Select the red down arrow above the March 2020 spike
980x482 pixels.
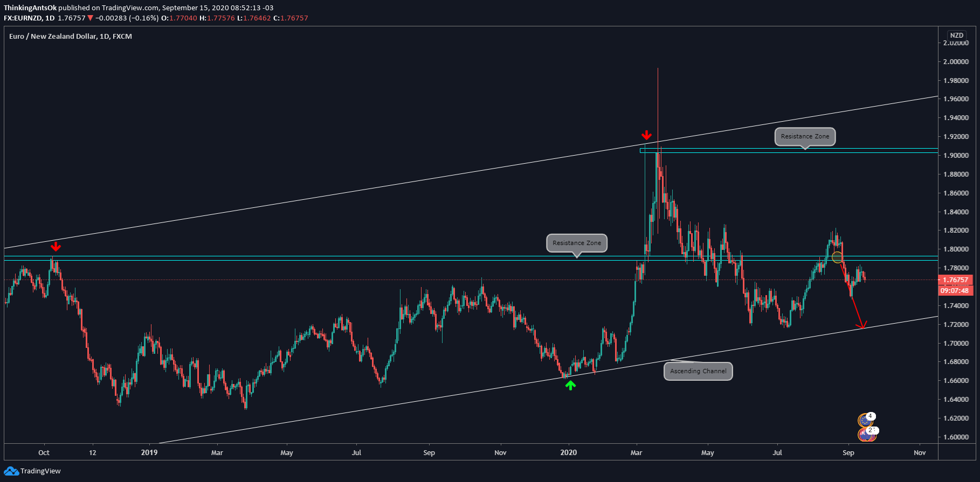(646, 135)
